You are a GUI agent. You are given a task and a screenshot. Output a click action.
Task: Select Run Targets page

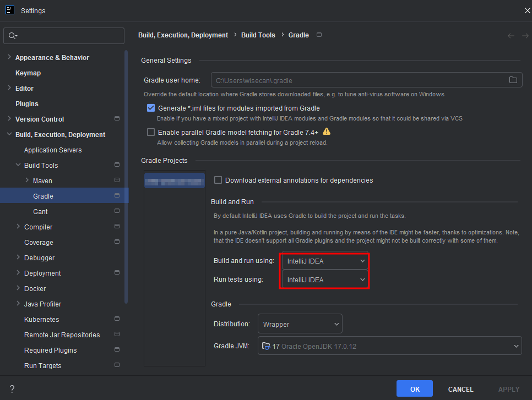pyautogui.click(x=43, y=366)
